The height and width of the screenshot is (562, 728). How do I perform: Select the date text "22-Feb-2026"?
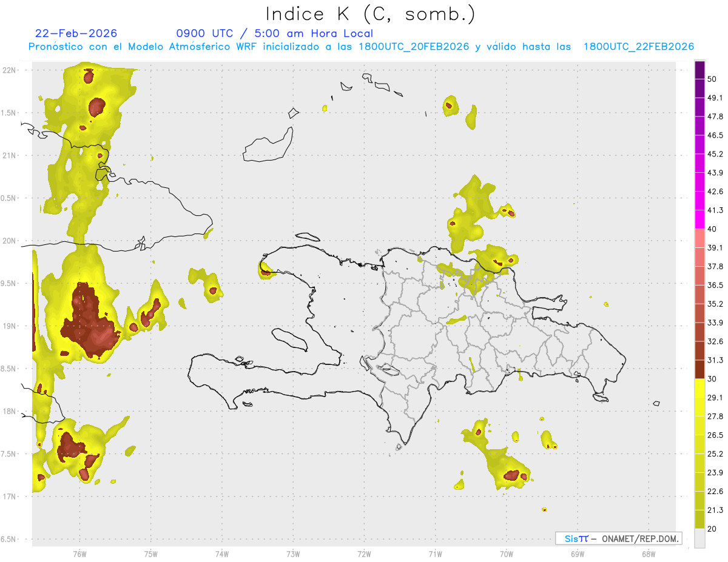(76, 33)
